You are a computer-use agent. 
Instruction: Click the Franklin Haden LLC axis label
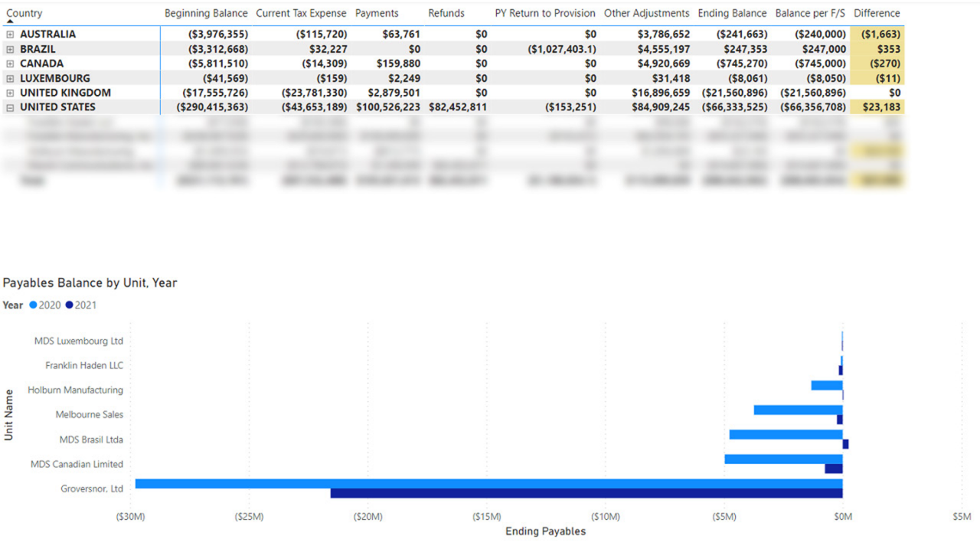click(84, 366)
